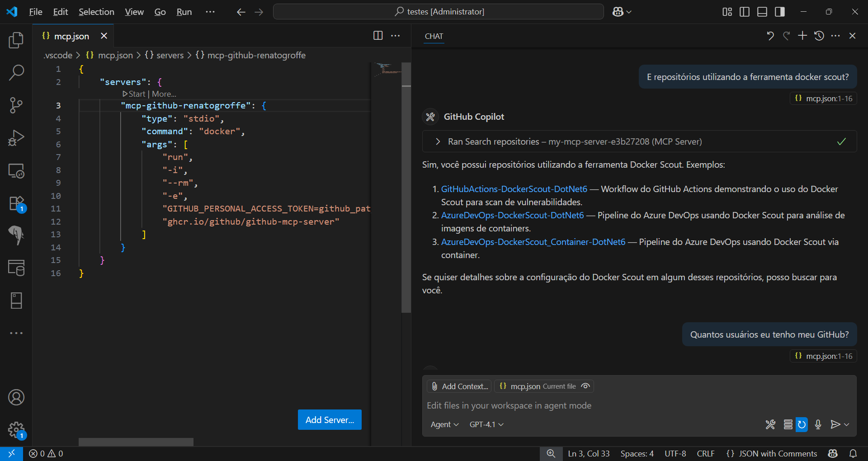The height and width of the screenshot is (461, 868).
Task: Click the chat input text field
Action: (x=639, y=405)
